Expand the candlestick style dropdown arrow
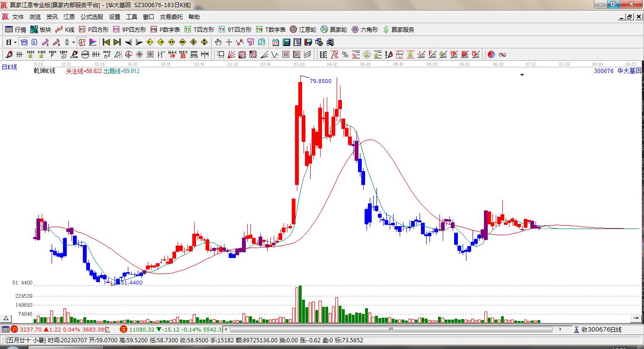Screen dimensions: 644x349 (x=73, y=42)
